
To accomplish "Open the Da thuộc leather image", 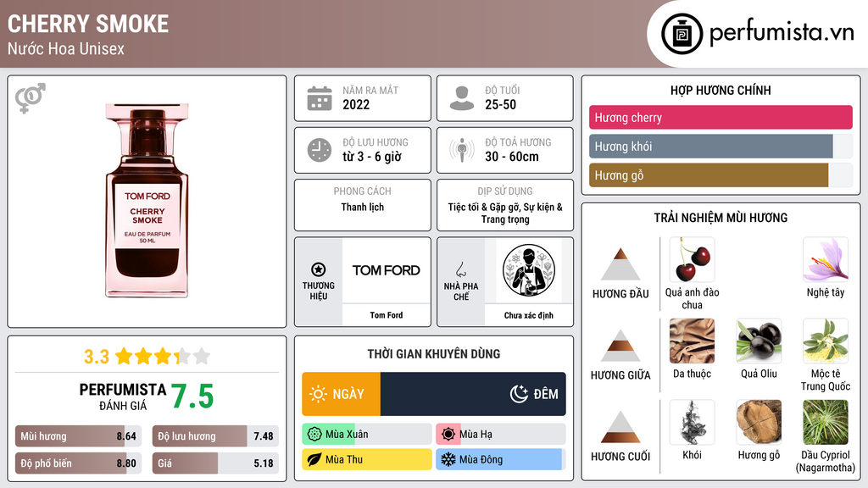I will coord(692,341).
